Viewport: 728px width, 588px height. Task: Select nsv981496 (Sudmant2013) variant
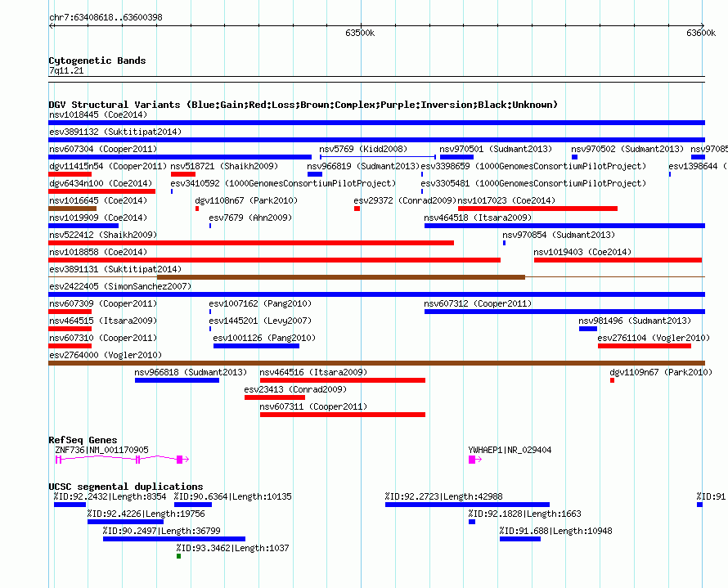588,329
